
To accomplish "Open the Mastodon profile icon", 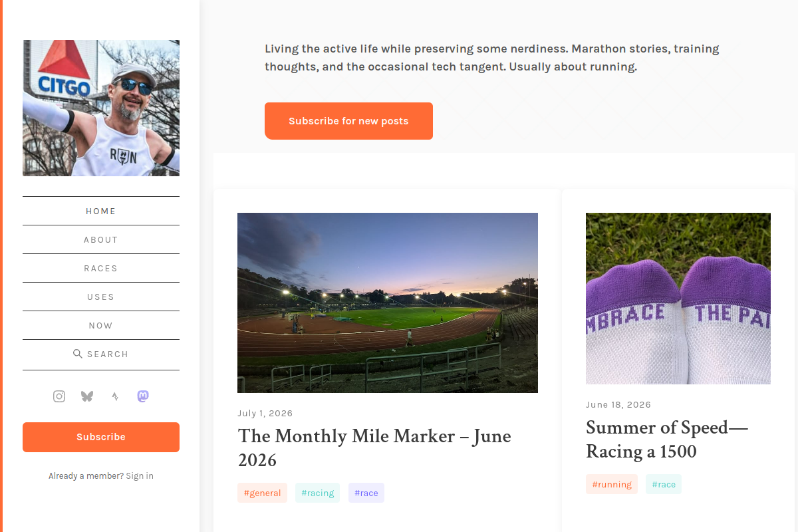I will pos(143,396).
